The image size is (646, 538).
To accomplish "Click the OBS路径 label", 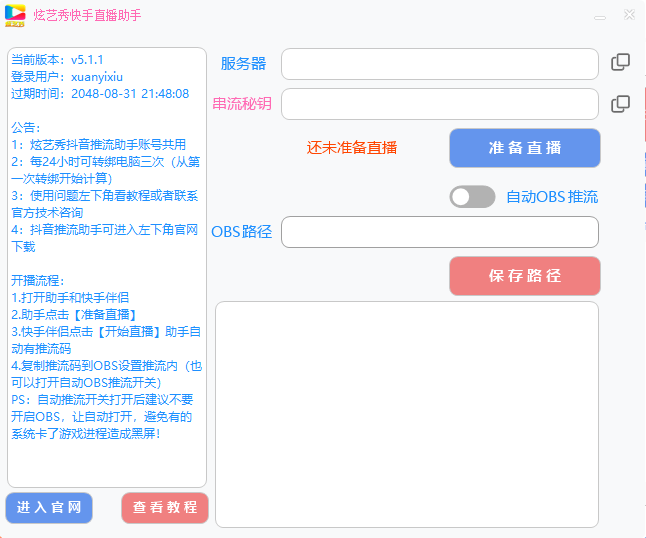I will tap(241, 232).
